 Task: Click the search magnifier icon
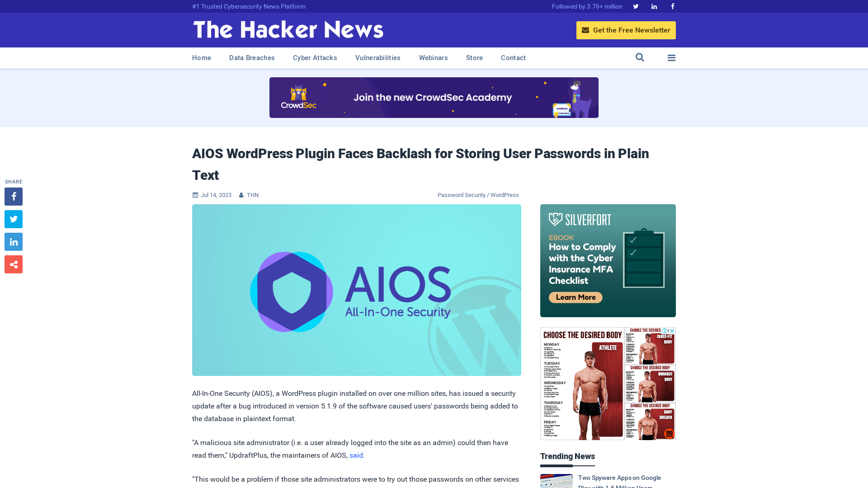pos(640,57)
